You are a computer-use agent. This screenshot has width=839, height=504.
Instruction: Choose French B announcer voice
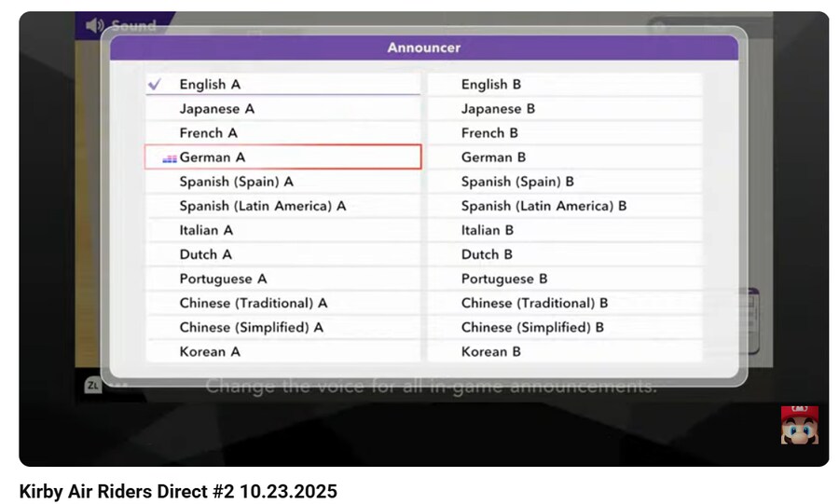[x=564, y=133]
